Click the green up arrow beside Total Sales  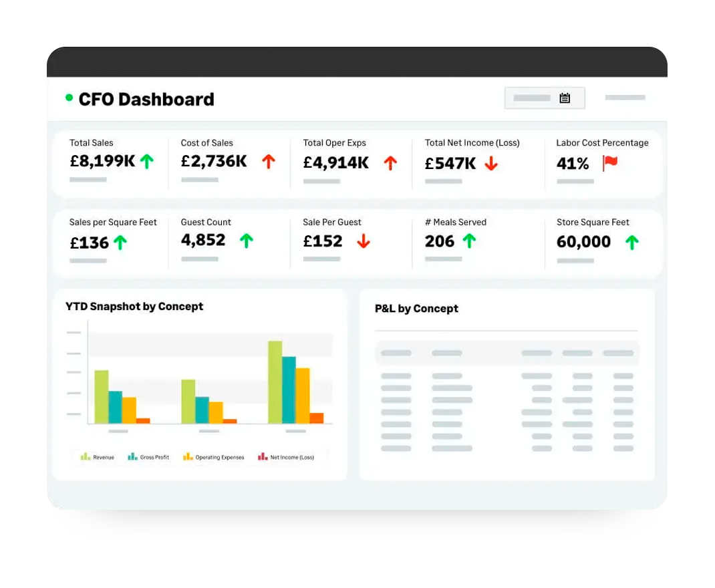[x=147, y=161]
